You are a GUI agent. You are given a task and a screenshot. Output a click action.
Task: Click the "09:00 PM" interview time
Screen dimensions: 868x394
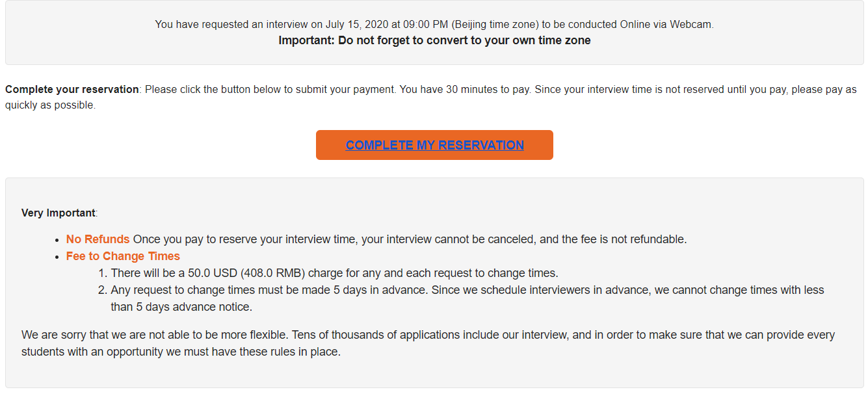(x=425, y=25)
